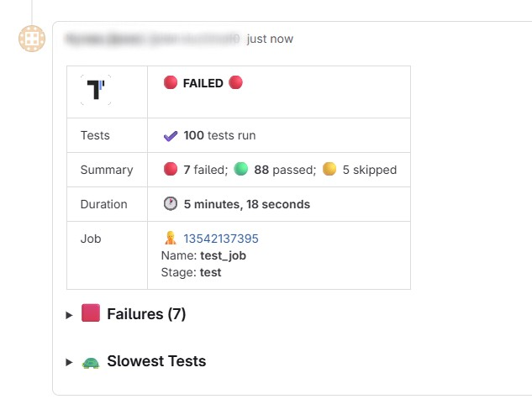Click the FAILED status heading text

click(203, 83)
